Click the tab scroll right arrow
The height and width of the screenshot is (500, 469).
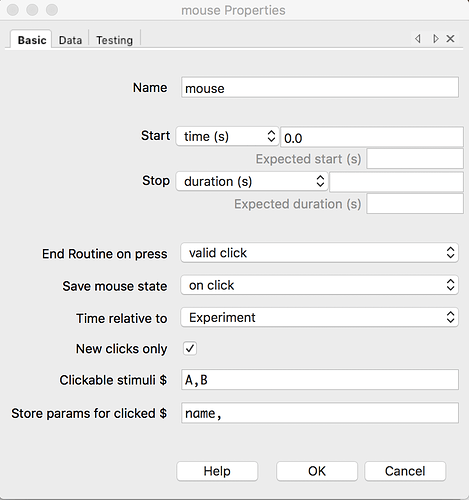click(435, 39)
